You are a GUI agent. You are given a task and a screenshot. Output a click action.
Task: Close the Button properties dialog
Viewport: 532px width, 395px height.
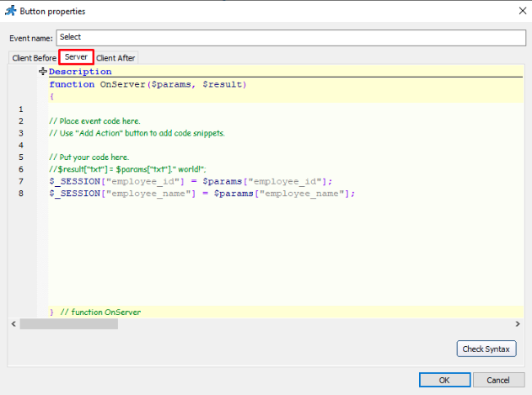517,11
